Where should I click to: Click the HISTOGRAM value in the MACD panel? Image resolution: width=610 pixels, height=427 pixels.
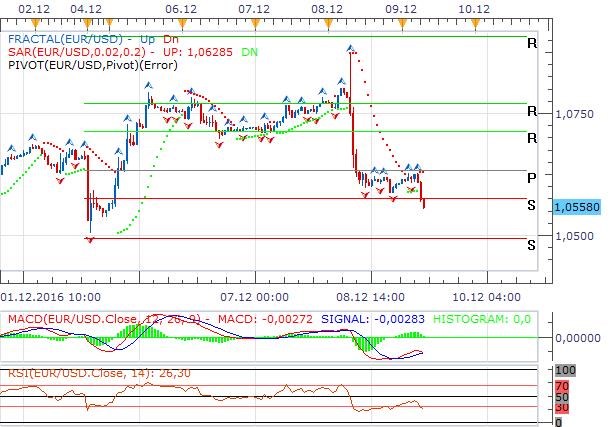click(x=497, y=318)
